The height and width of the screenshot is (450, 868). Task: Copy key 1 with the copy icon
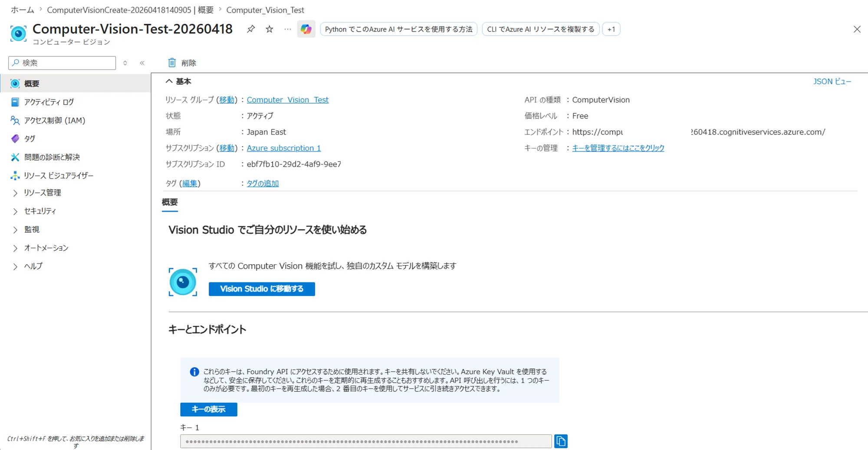(x=561, y=441)
